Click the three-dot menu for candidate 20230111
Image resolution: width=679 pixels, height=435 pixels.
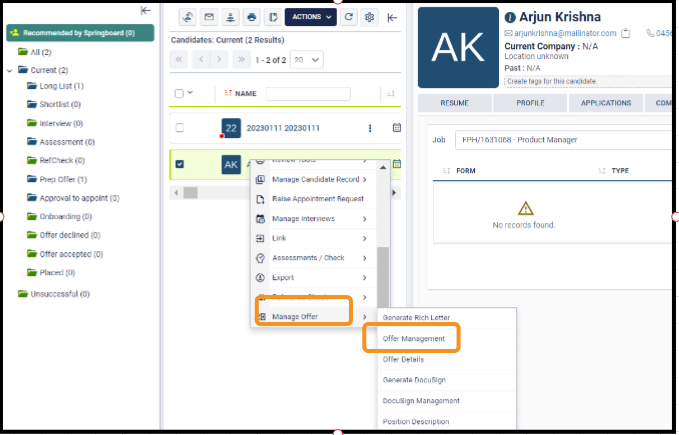pyautogui.click(x=369, y=128)
